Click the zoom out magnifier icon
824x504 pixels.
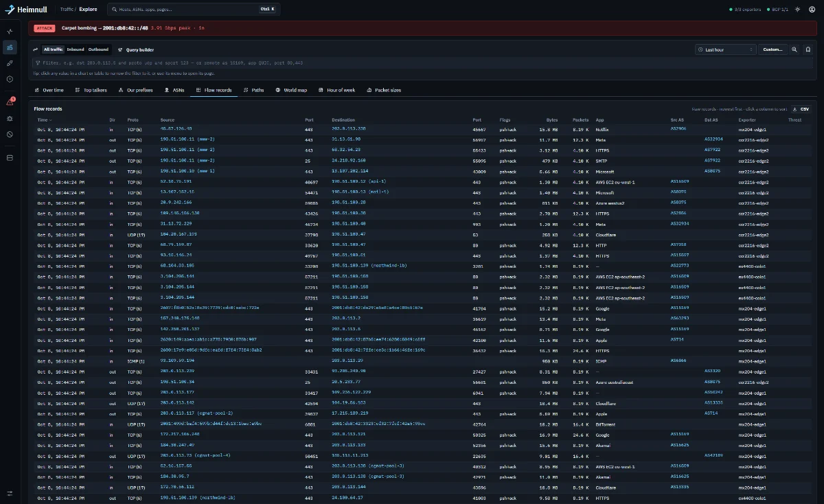pyautogui.click(x=794, y=49)
